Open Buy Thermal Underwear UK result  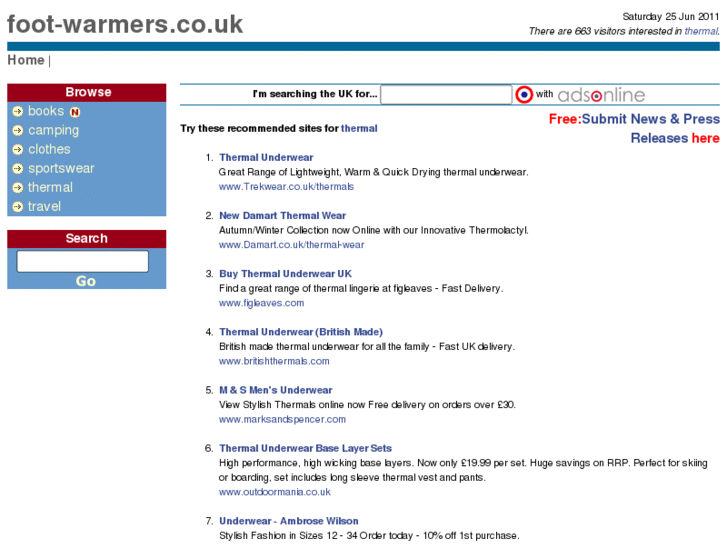[x=285, y=274]
